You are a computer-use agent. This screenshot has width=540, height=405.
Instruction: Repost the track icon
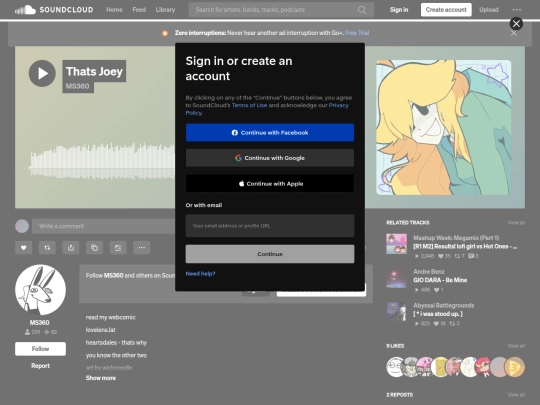coord(47,248)
